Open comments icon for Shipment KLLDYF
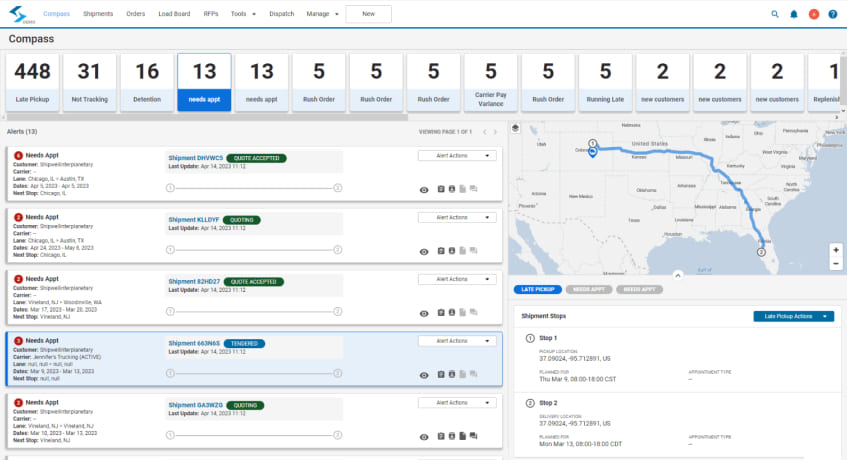The width and height of the screenshot is (847, 460). [x=474, y=251]
